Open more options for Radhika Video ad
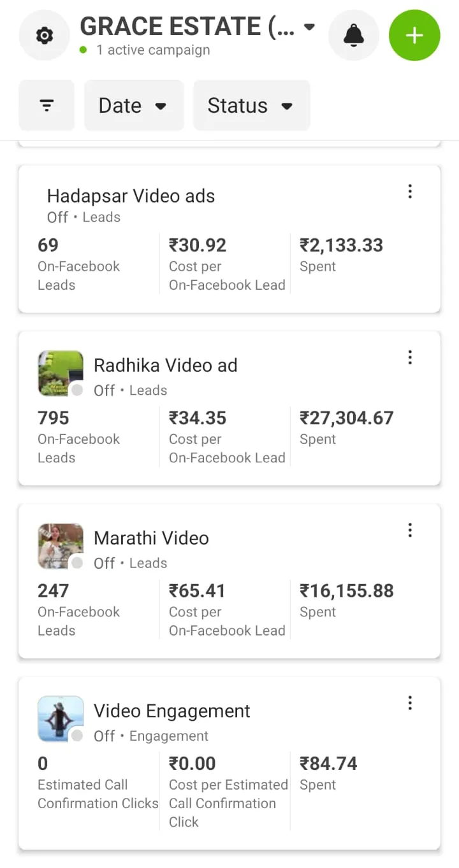Image resolution: width=459 pixels, height=868 pixels. [x=410, y=357]
